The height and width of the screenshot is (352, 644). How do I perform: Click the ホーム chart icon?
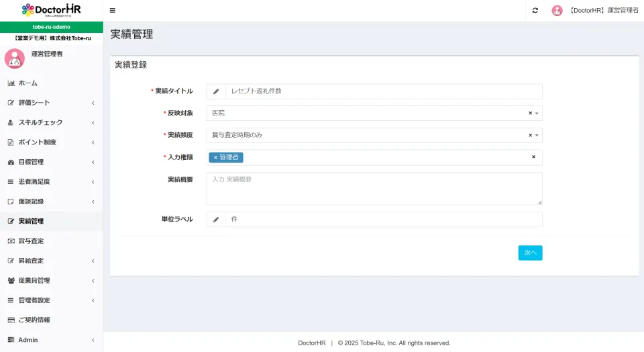coord(11,83)
